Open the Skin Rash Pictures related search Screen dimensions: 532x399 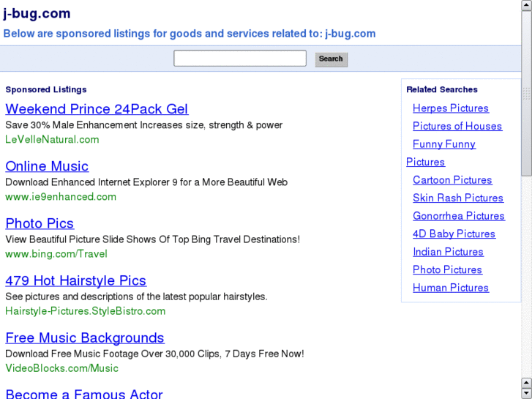click(458, 198)
